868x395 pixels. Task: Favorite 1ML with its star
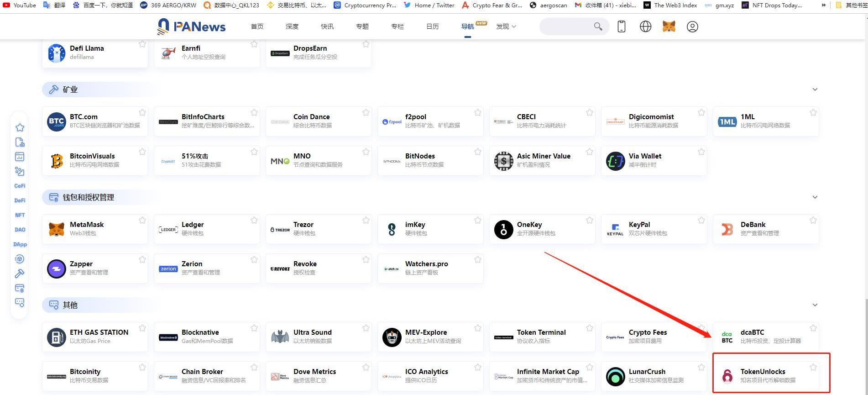click(813, 112)
